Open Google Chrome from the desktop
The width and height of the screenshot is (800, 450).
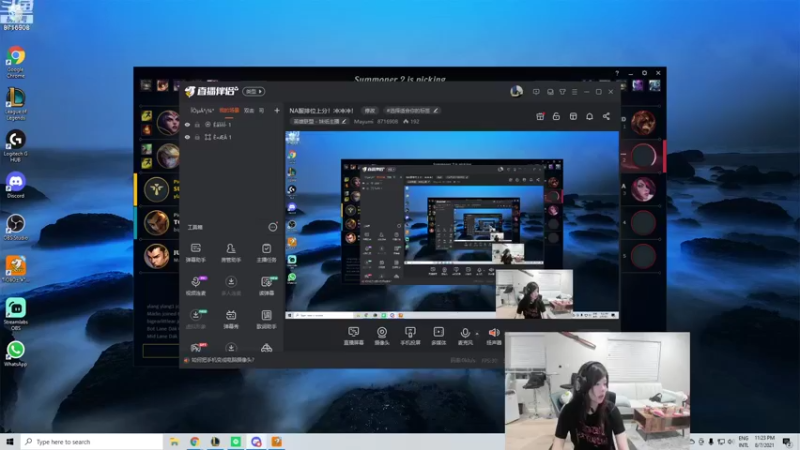coord(16,62)
